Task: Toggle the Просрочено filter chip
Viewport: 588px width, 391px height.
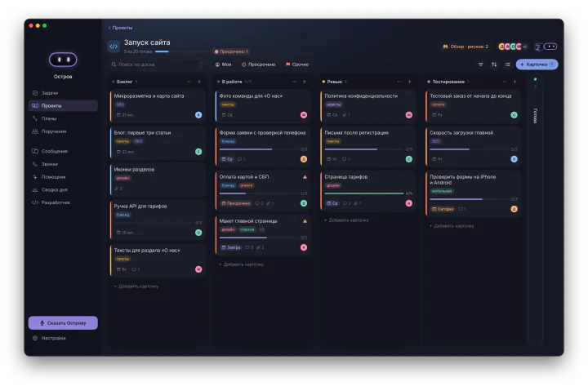Action: tap(258, 64)
